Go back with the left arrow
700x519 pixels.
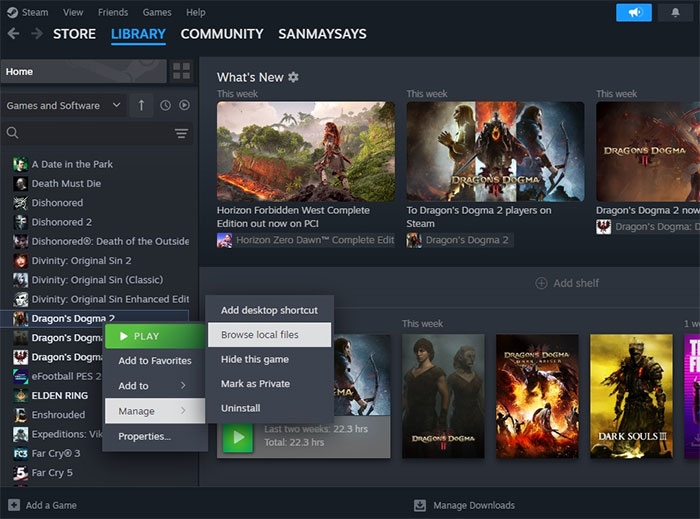coord(13,34)
